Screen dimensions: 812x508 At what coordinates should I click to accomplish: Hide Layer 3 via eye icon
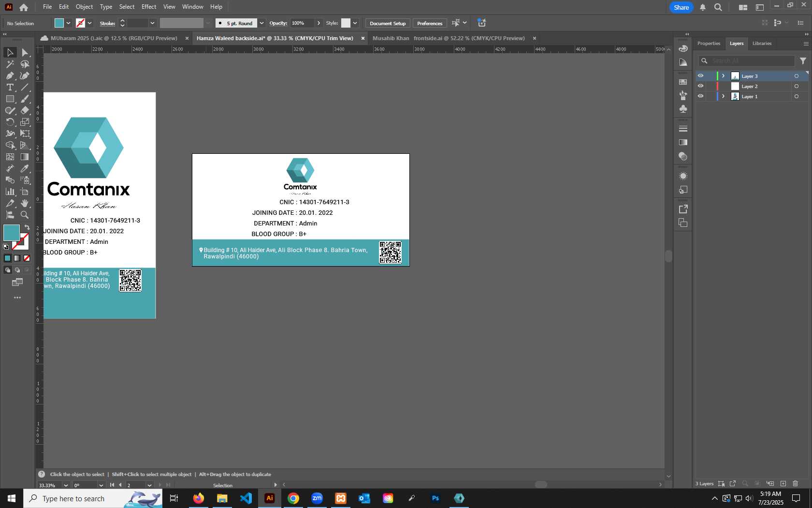tap(700, 76)
